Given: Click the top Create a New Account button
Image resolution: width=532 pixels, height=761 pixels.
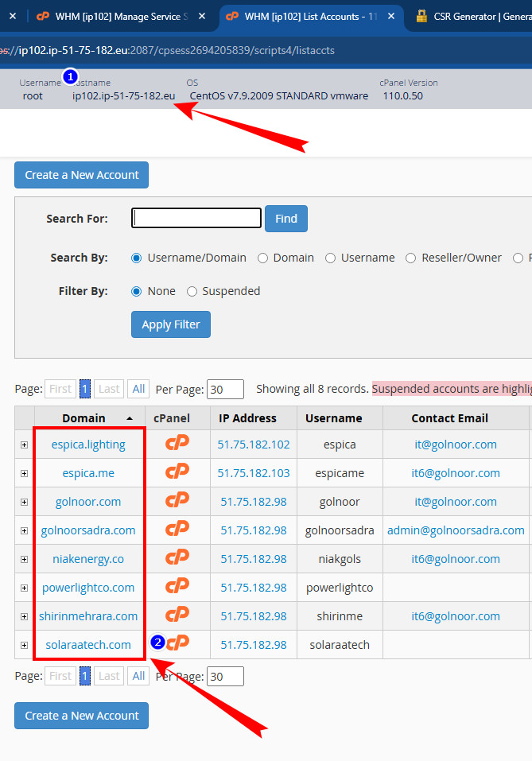Looking at the screenshot, I should point(81,175).
